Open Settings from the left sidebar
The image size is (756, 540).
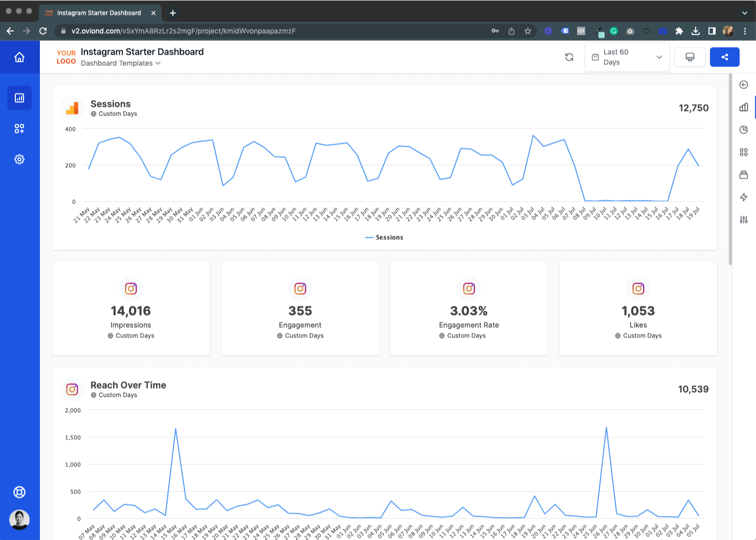19,159
